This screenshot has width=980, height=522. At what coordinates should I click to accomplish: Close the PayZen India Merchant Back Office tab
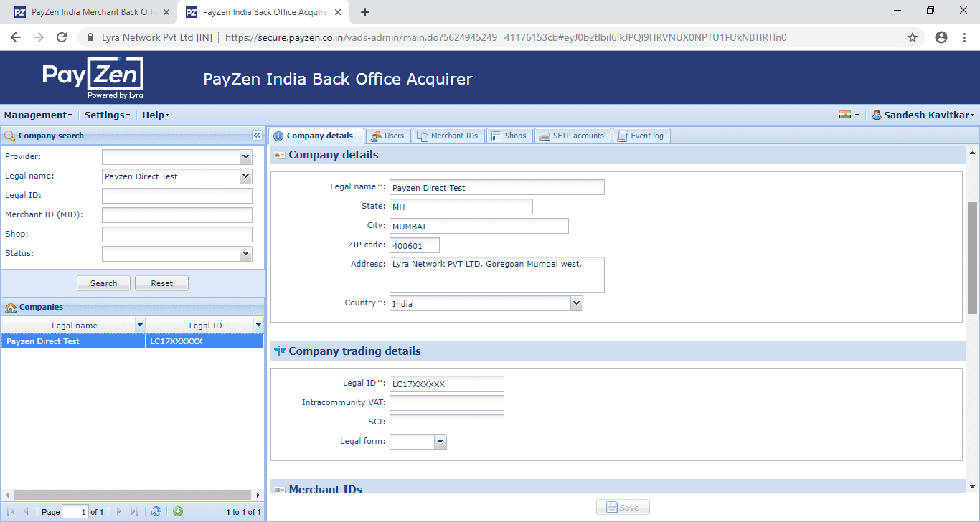[166, 12]
